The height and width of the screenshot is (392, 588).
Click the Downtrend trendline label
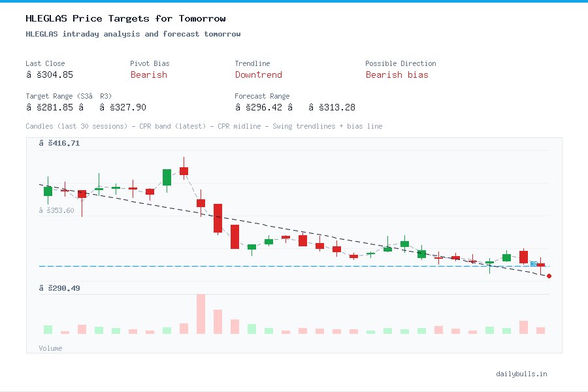(x=258, y=75)
